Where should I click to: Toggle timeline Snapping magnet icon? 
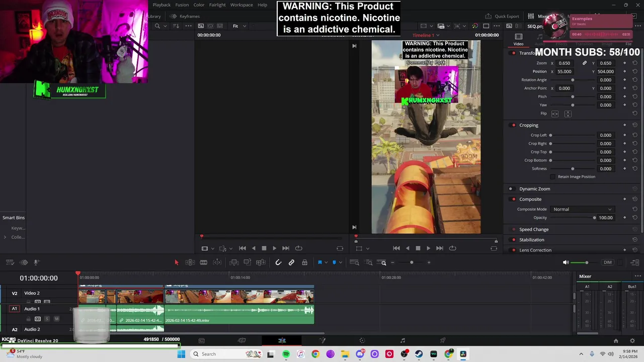pos(278,262)
